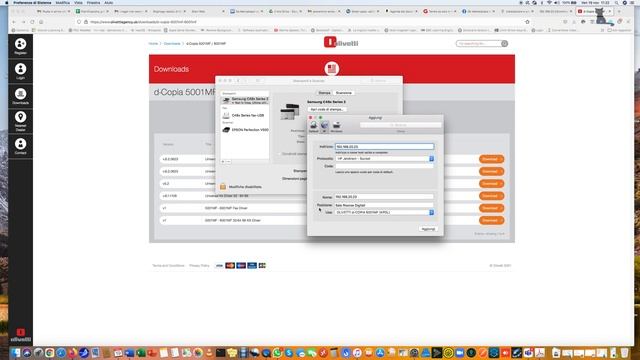Open the Usa driver dropdown
640x360 pixels.
(x=384, y=212)
